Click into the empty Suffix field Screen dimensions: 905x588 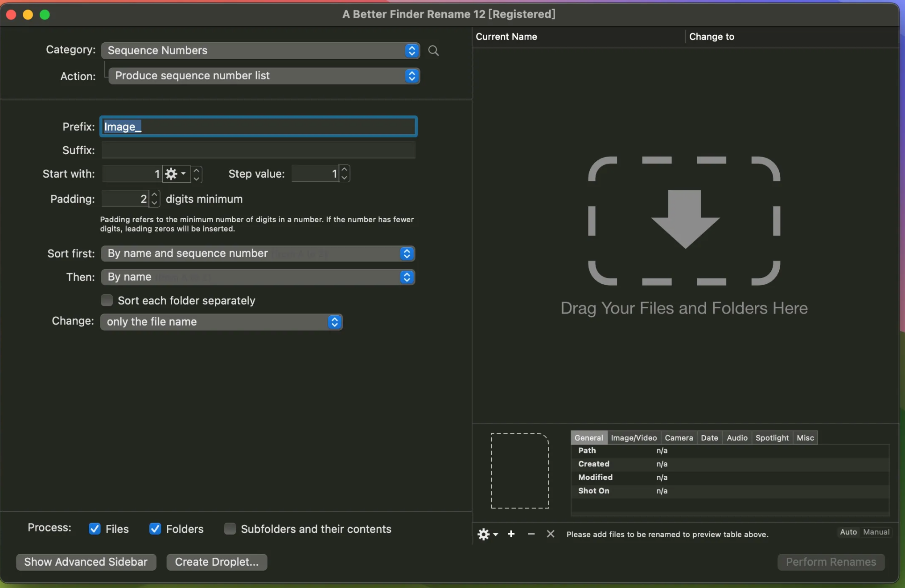tap(259, 150)
